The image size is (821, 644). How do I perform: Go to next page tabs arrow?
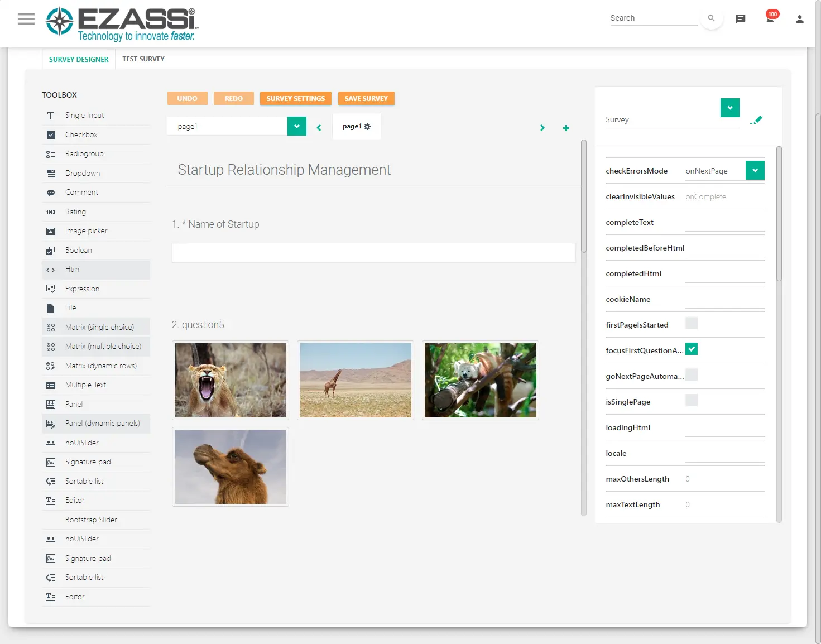click(542, 128)
